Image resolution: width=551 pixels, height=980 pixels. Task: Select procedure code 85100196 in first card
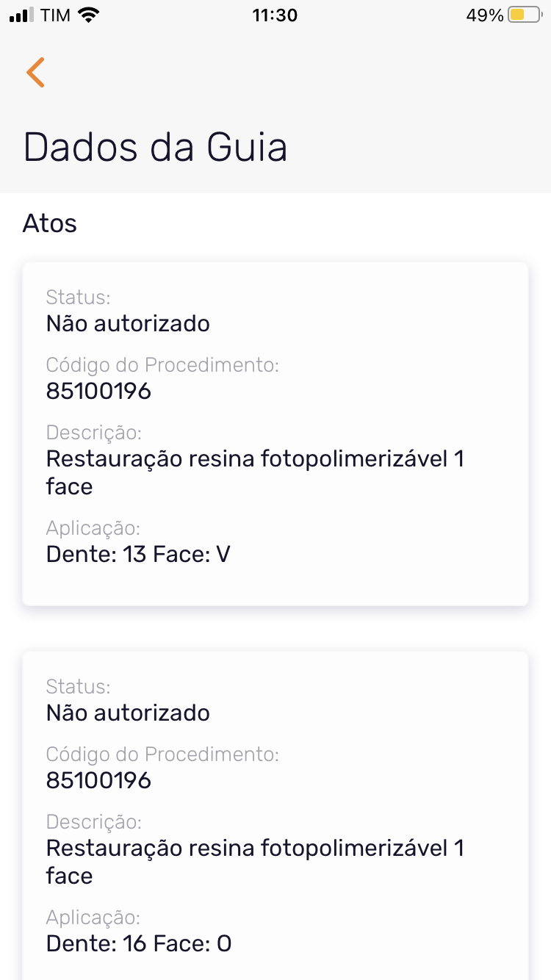pyautogui.click(x=98, y=391)
